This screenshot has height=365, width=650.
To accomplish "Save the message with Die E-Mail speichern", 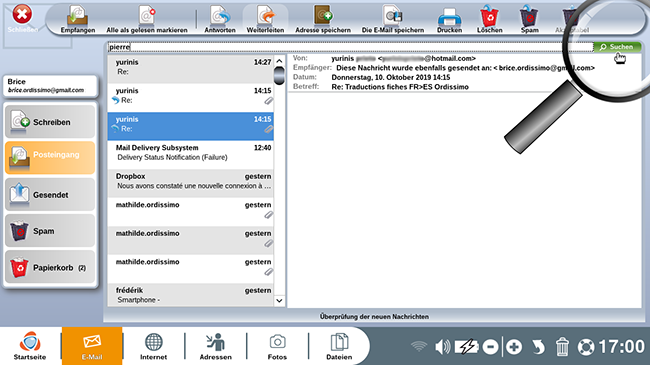I will pos(393,19).
